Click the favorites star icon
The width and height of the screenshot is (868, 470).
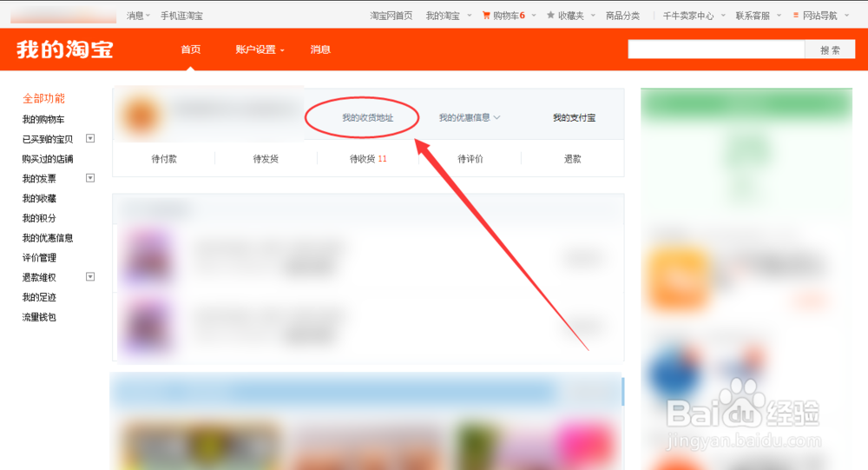coord(550,15)
